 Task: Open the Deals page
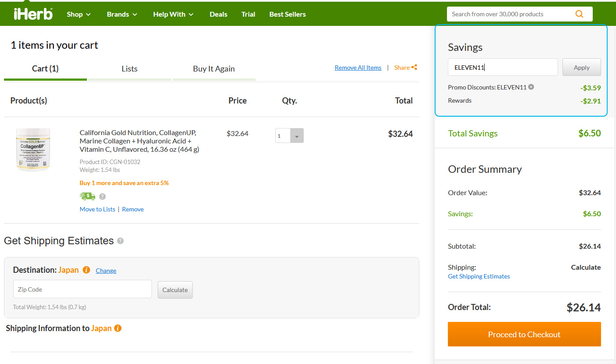(x=218, y=14)
